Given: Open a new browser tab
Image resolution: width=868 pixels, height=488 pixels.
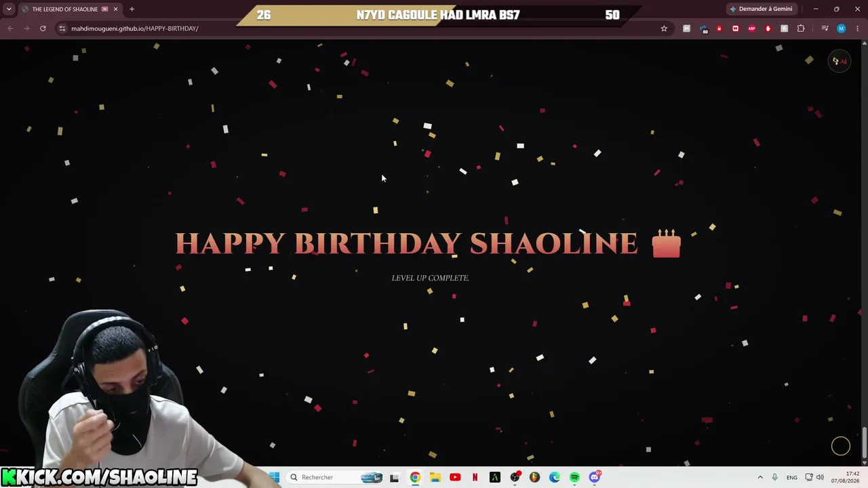Looking at the screenshot, I should [x=132, y=9].
